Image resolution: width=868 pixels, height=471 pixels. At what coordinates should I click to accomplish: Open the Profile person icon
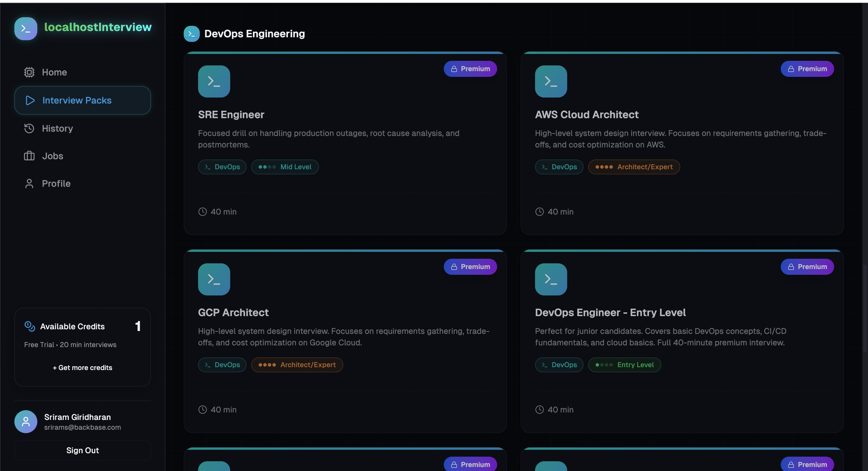point(29,184)
